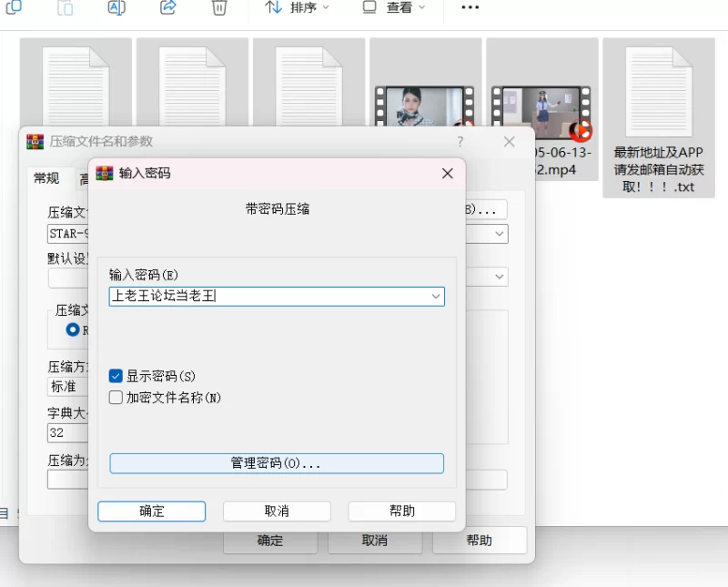This screenshot has height=587, width=728.
Task: Click 管理密码 button
Action: pyautogui.click(x=276, y=463)
